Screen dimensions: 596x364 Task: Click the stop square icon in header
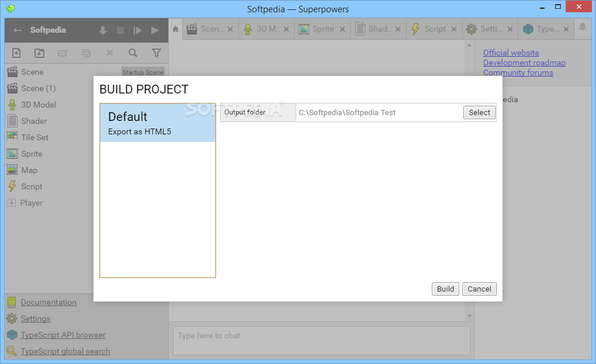(x=120, y=30)
